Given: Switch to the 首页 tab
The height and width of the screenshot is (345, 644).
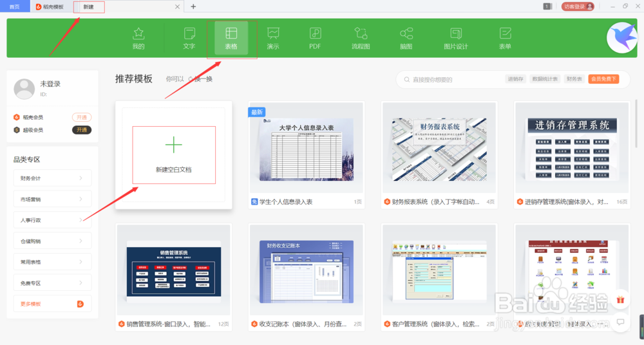Looking at the screenshot, I should pyautogui.click(x=14, y=6).
